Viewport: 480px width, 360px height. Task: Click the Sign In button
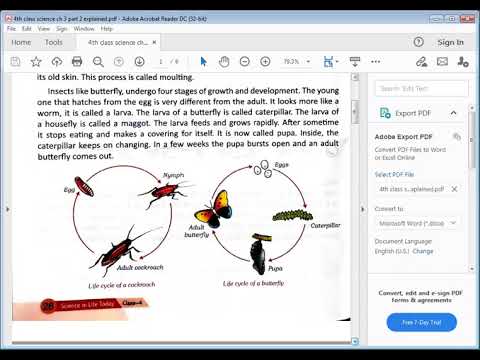(451, 42)
